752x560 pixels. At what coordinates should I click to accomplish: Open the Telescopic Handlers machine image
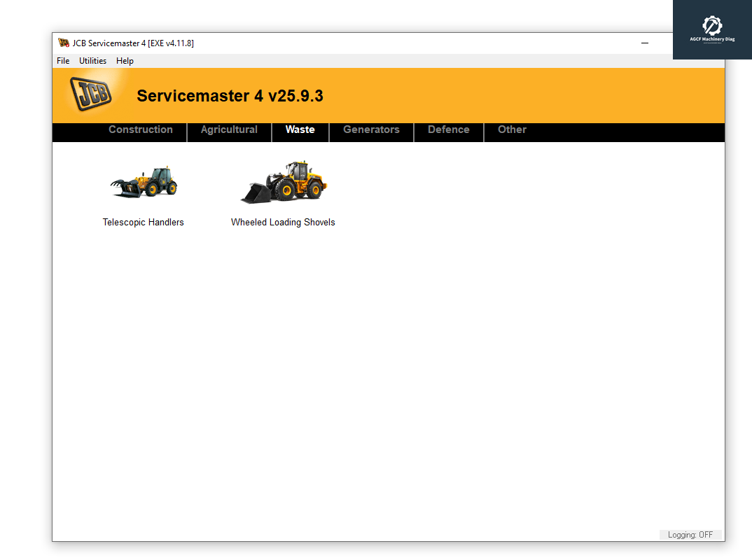click(144, 183)
